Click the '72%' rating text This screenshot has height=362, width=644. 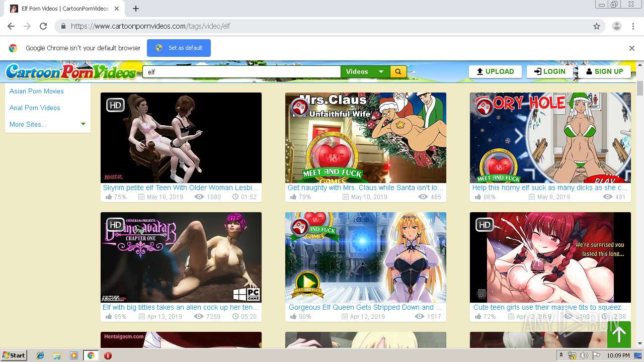pyautogui.click(x=490, y=317)
